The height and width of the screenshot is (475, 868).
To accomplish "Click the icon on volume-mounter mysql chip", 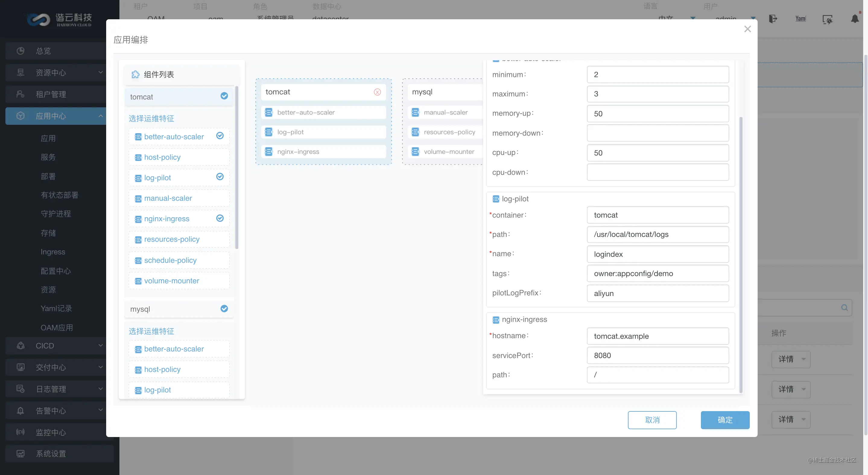I will click(415, 152).
